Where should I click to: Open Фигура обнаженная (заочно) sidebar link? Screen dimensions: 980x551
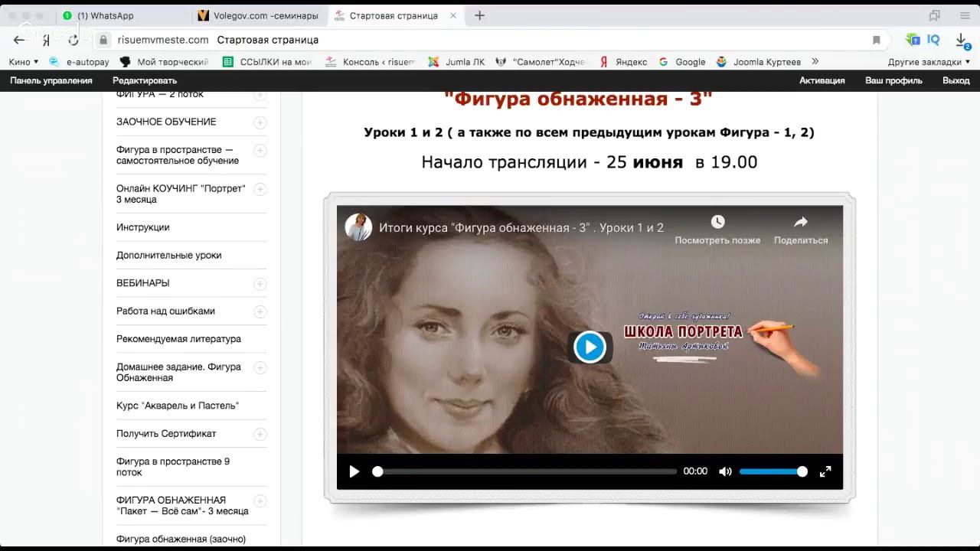pyautogui.click(x=181, y=539)
